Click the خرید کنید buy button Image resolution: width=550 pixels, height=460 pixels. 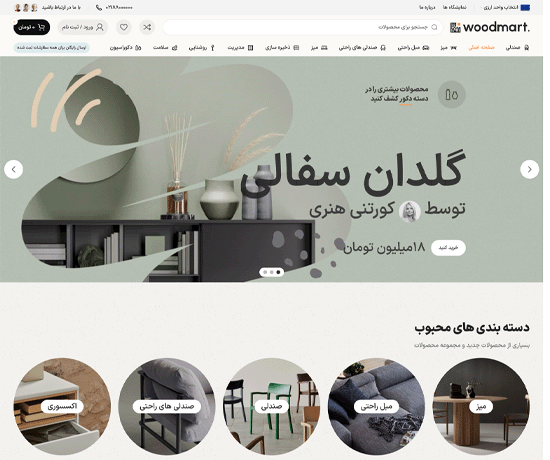click(x=448, y=248)
